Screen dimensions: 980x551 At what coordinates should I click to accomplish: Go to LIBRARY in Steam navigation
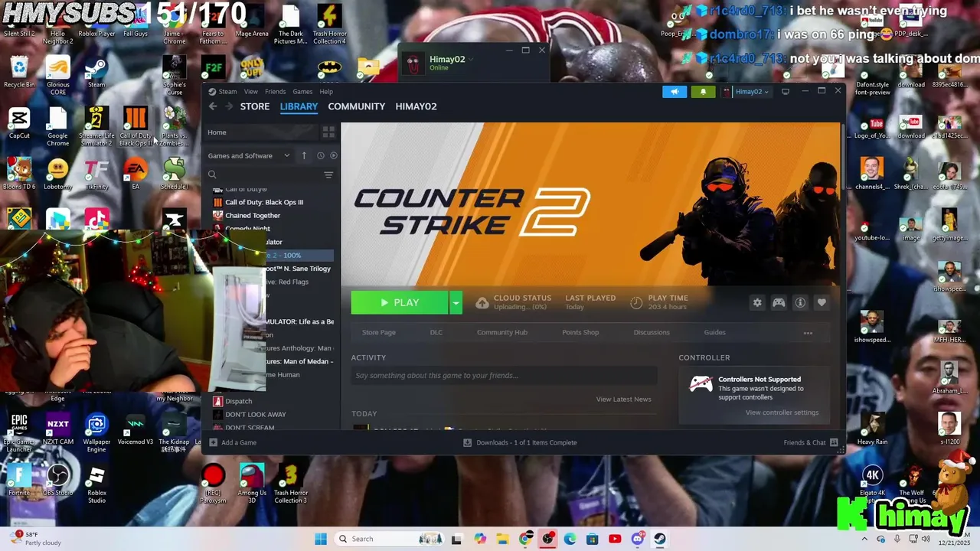click(x=299, y=106)
